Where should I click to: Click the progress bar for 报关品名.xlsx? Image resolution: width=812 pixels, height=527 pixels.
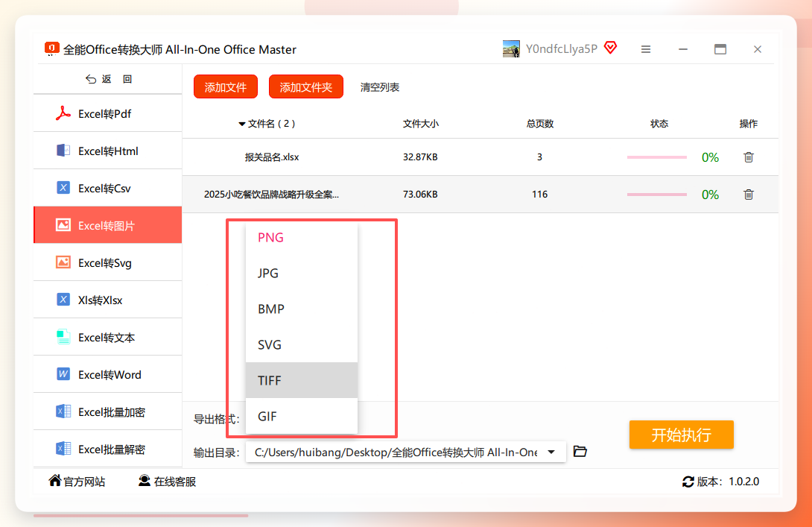tap(656, 157)
